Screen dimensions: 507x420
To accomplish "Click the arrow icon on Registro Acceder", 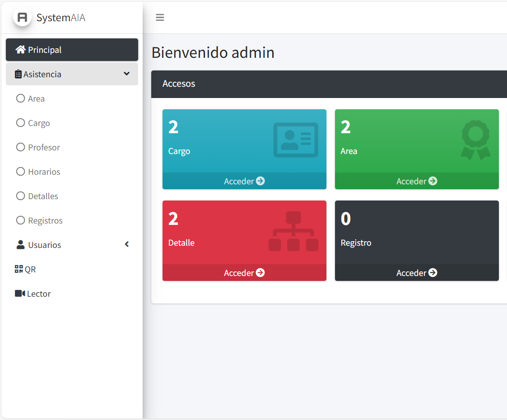I will pyautogui.click(x=433, y=273).
